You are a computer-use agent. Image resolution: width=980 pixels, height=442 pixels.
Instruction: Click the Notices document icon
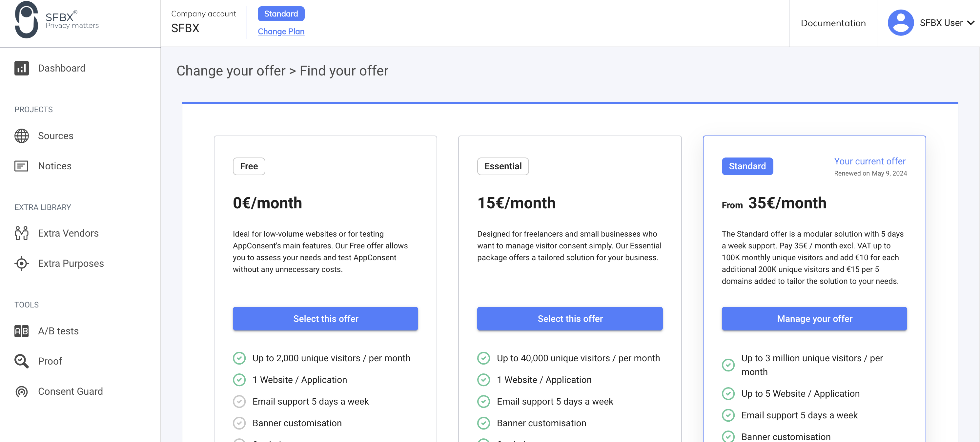click(21, 166)
